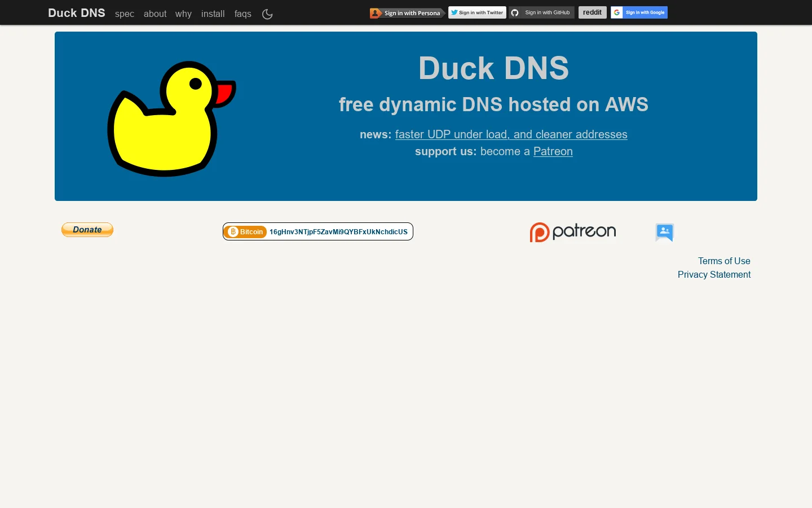
Task: Open the faqs page
Action: pos(243,14)
